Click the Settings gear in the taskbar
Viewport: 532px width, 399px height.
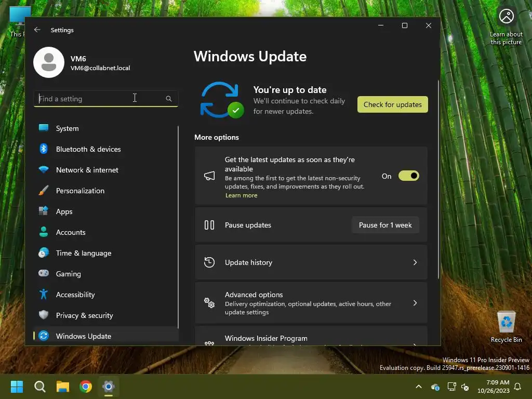(x=109, y=387)
